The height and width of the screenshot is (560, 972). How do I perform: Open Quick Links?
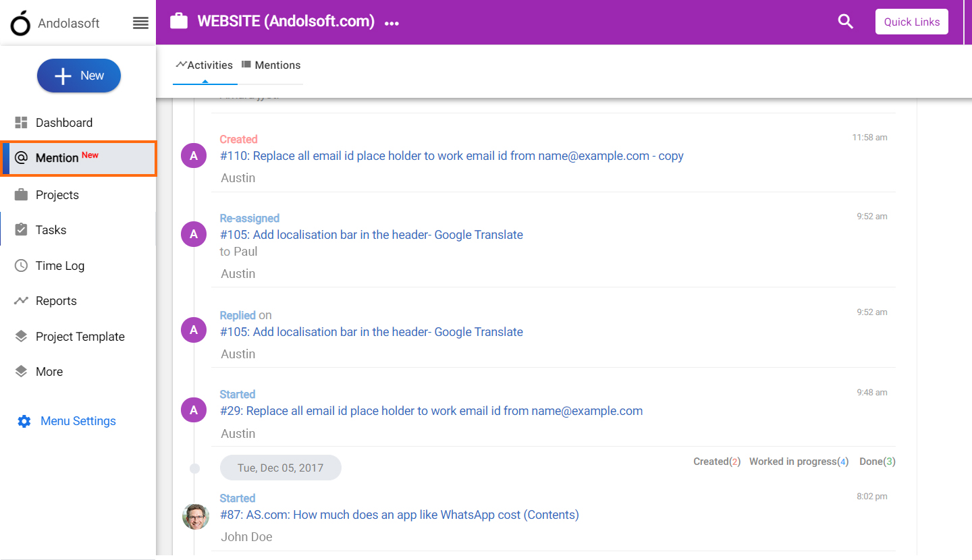point(912,22)
